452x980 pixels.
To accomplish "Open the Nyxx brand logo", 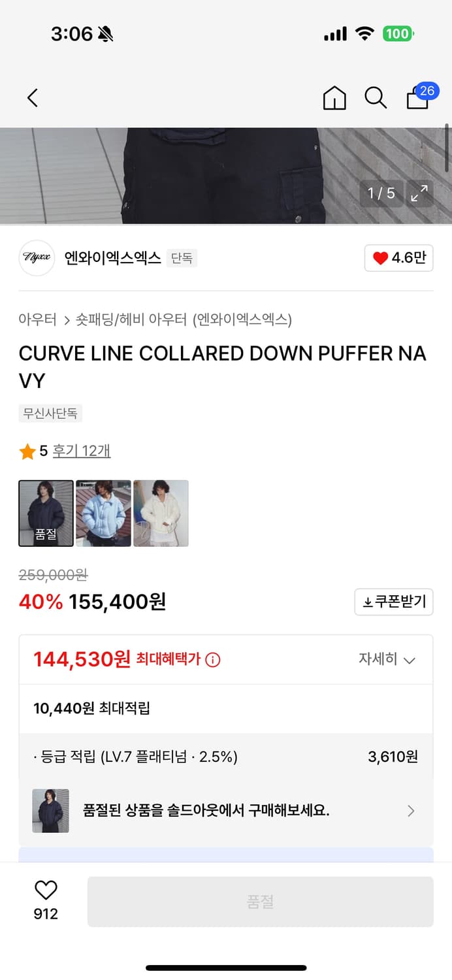I will [x=37, y=258].
